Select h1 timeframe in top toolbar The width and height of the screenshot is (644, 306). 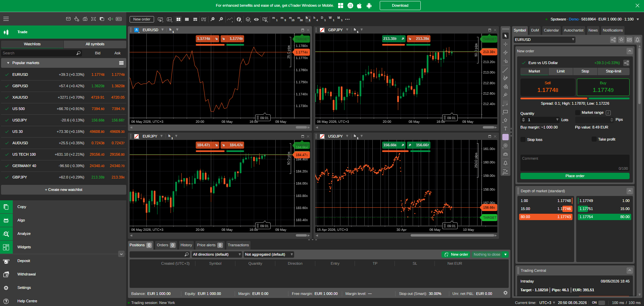[x=308, y=19]
